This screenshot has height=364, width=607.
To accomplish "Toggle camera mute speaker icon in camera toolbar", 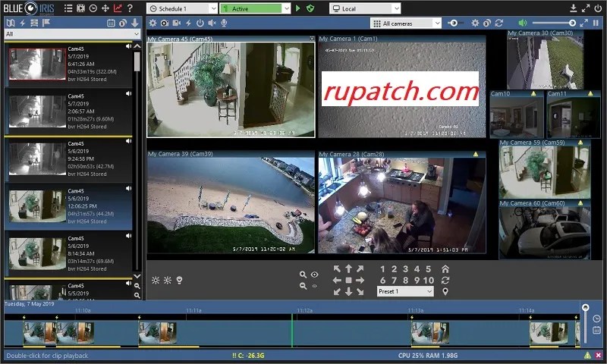I will (212, 24).
